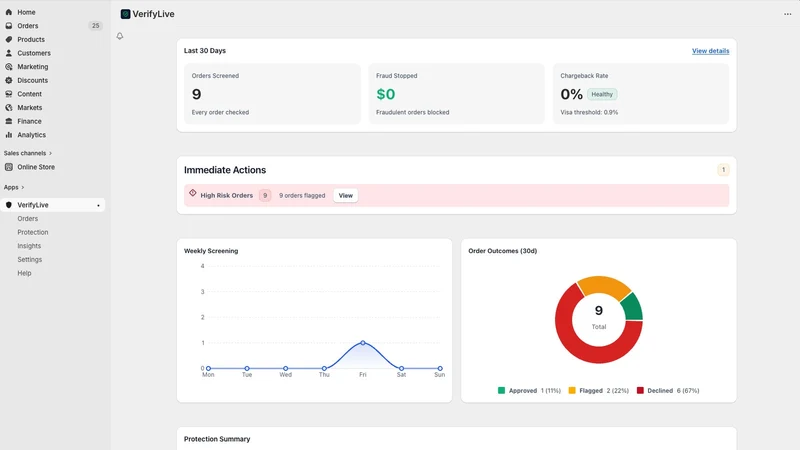
Task: Click View button for High Risk Orders
Action: 345,195
